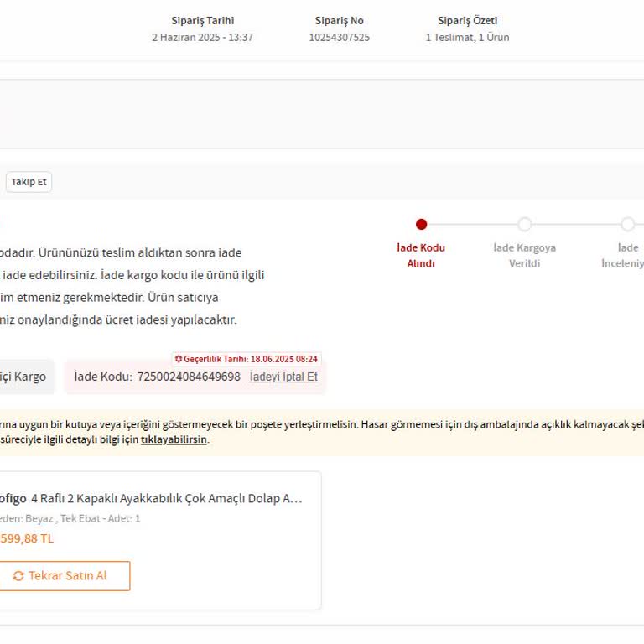
Task: Click the product price 599,88 TL
Action: pyautogui.click(x=27, y=538)
